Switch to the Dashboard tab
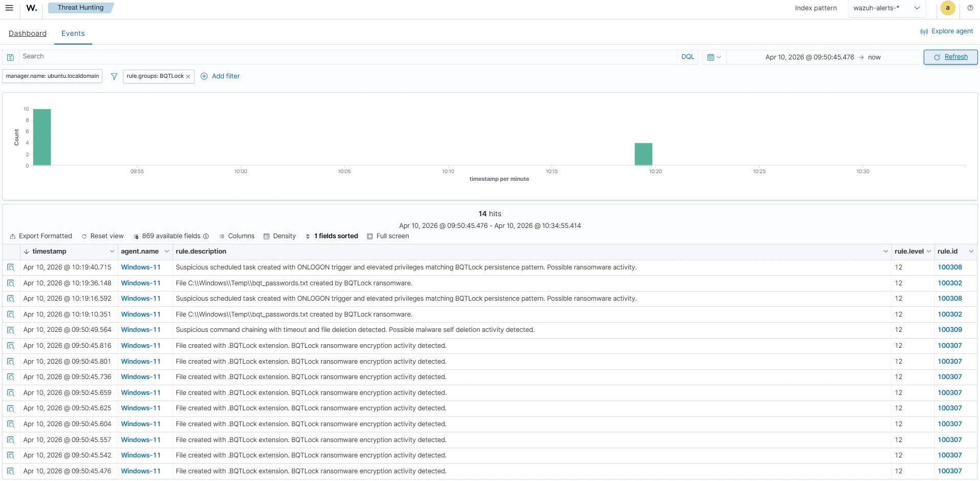The image size is (980, 481). point(27,33)
